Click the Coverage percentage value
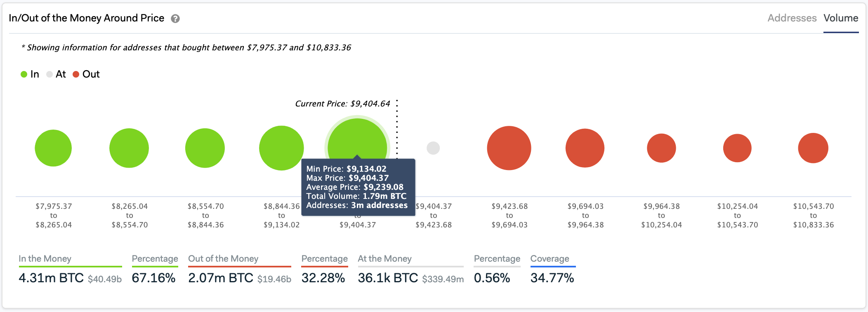This screenshot has width=868, height=312. click(553, 278)
